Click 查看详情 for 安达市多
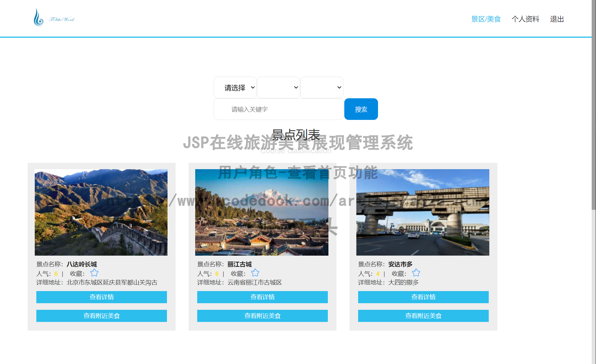 pyautogui.click(x=423, y=297)
